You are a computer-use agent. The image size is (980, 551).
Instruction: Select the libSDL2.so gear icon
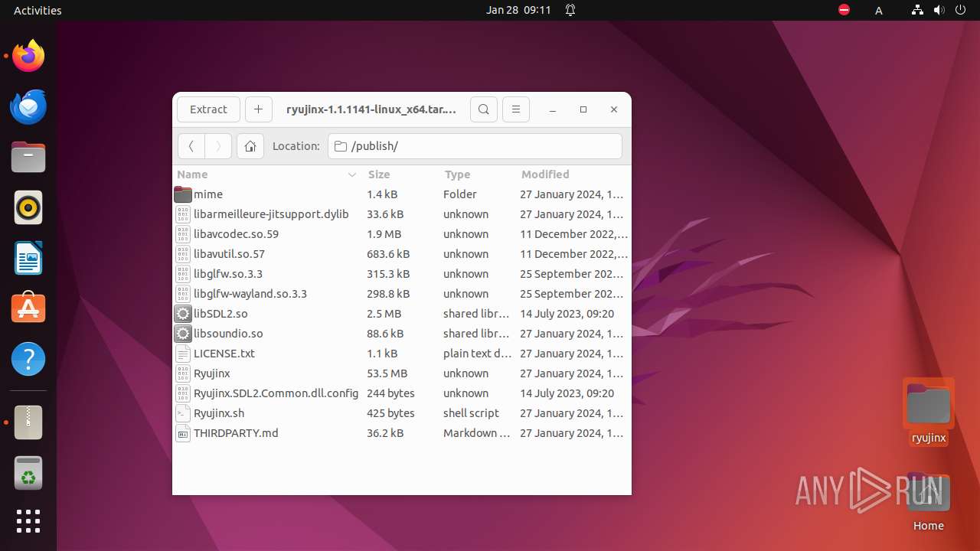tap(183, 314)
